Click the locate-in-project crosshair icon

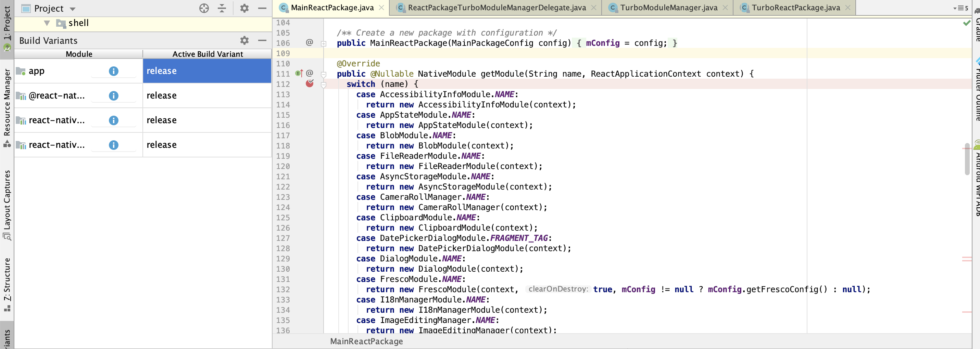coord(204,8)
